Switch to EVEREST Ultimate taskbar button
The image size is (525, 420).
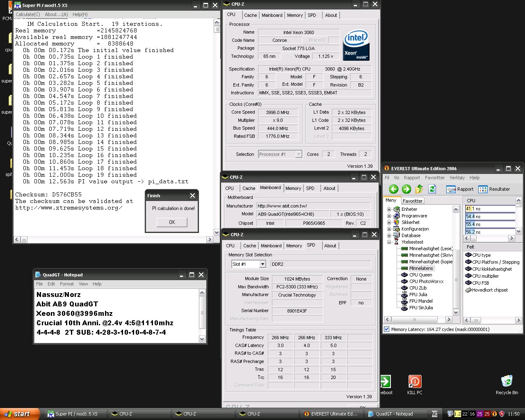(331, 414)
